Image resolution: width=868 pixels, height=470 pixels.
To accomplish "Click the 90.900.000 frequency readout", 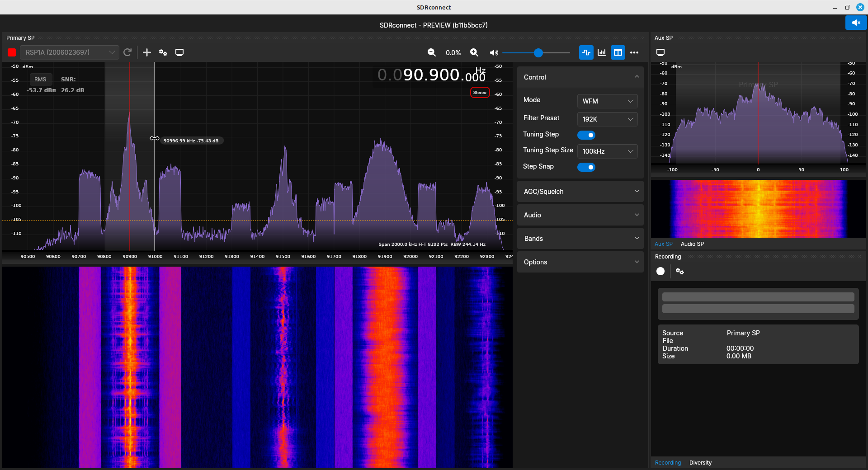I will point(432,75).
